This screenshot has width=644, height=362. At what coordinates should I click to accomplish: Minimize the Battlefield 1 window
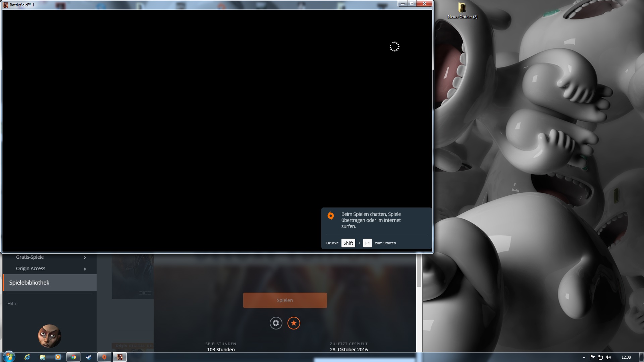(402, 4)
